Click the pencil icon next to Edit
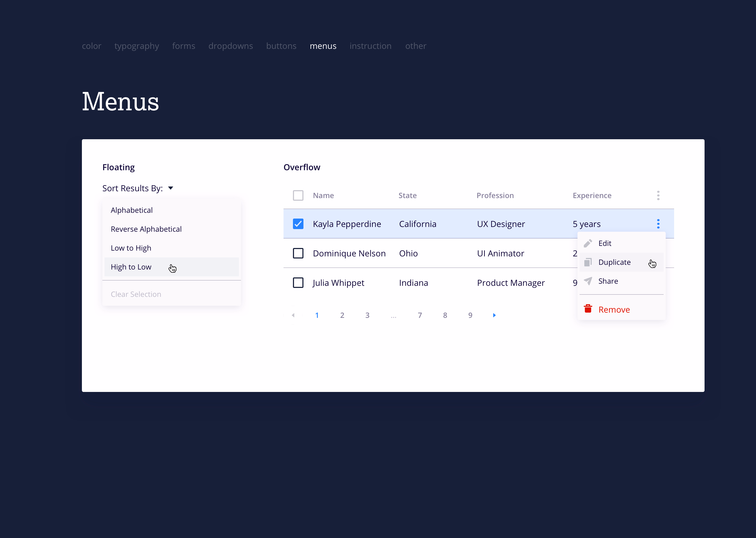This screenshot has height=538, width=756. 588,243
